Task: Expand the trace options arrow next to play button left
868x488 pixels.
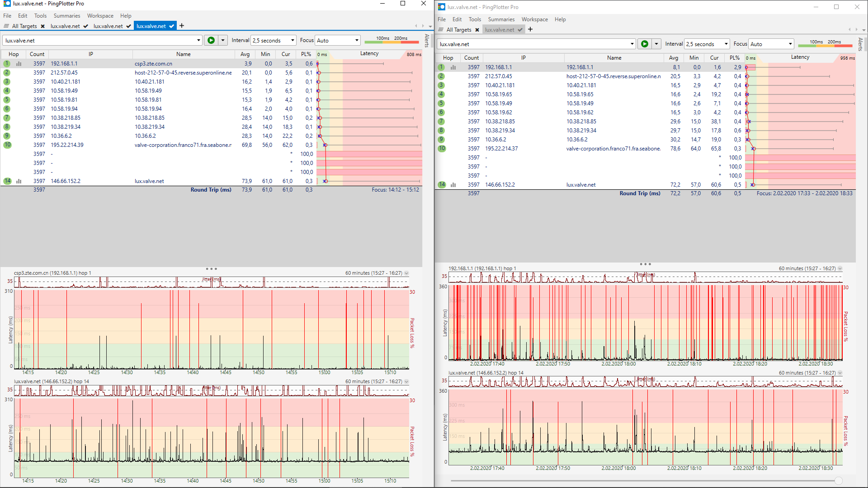Action: (x=223, y=40)
